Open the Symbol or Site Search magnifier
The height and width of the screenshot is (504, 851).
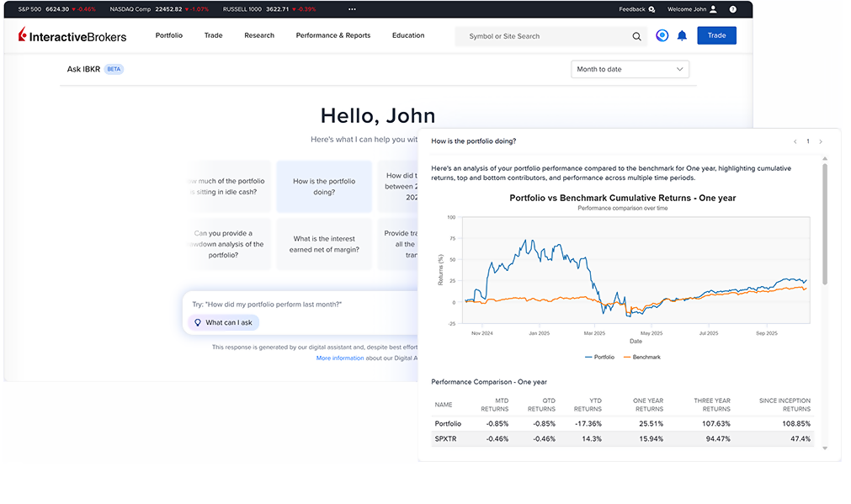click(637, 37)
